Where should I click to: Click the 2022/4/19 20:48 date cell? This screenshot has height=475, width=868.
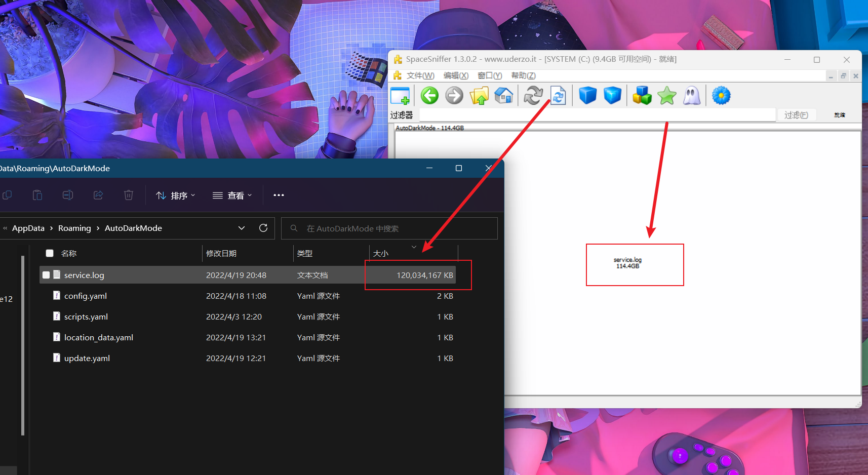click(x=236, y=275)
